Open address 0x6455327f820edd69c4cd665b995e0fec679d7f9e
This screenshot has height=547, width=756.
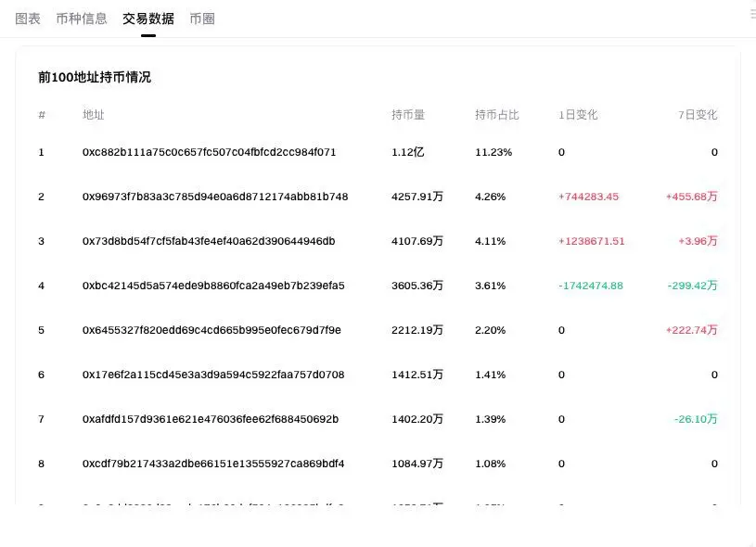(211, 330)
